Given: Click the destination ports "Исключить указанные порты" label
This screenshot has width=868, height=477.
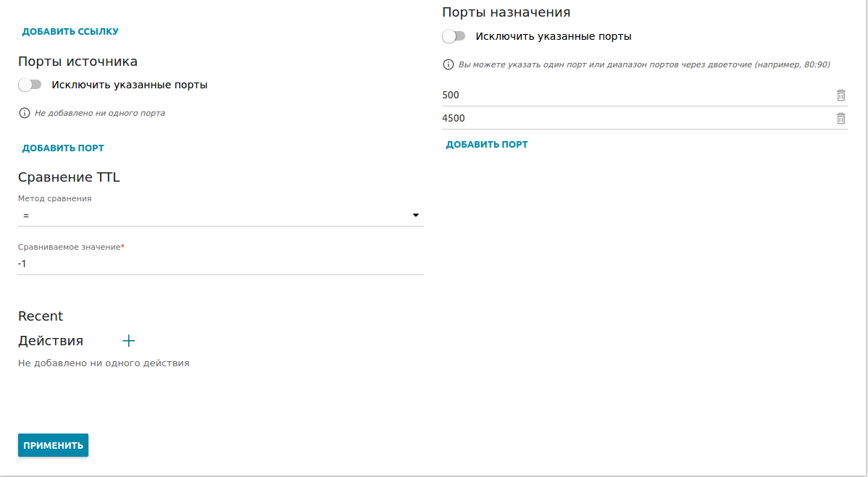Looking at the screenshot, I should (554, 36).
